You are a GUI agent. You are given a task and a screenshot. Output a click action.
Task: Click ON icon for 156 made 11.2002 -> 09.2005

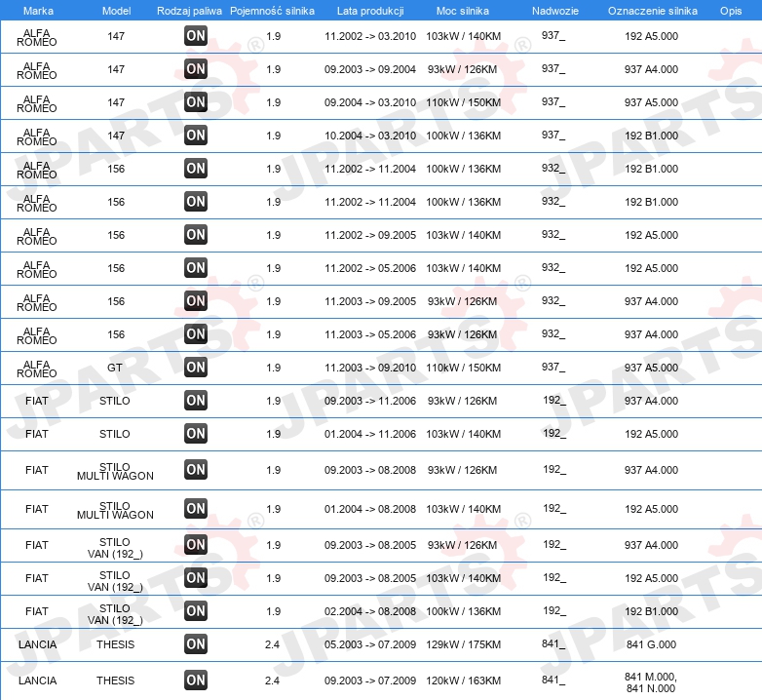196,234
